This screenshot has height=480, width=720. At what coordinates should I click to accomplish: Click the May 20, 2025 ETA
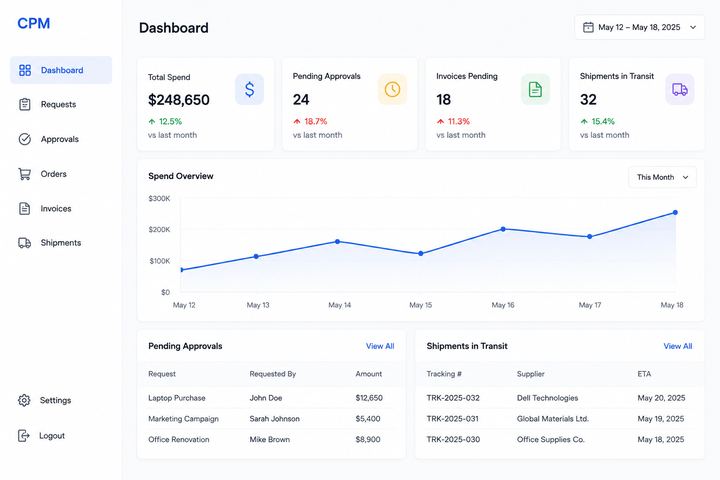click(x=661, y=398)
